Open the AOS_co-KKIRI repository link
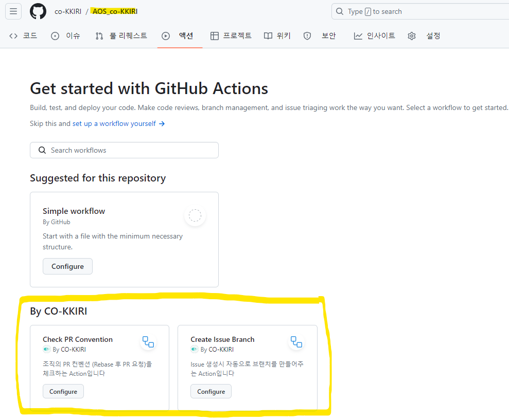This screenshot has width=509, height=420. click(x=115, y=11)
